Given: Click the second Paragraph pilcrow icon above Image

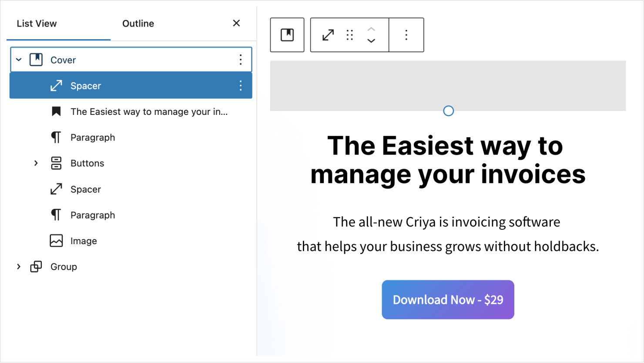Looking at the screenshot, I should [x=56, y=215].
